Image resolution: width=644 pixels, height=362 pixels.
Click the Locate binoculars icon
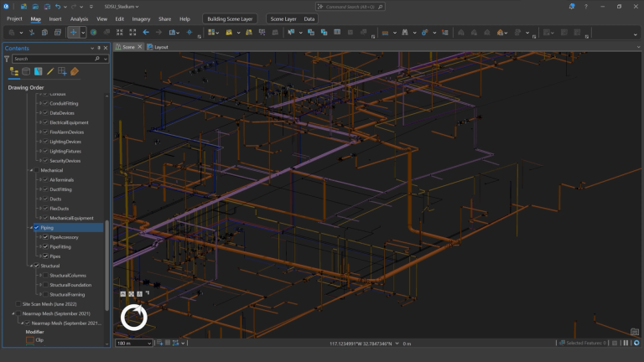[x=405, y=33]
